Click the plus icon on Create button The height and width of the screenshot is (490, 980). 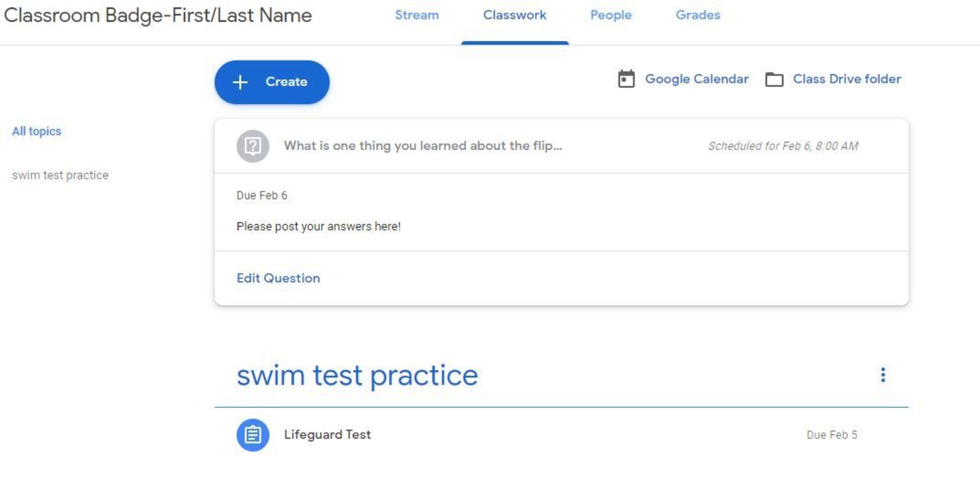(240, 82)
